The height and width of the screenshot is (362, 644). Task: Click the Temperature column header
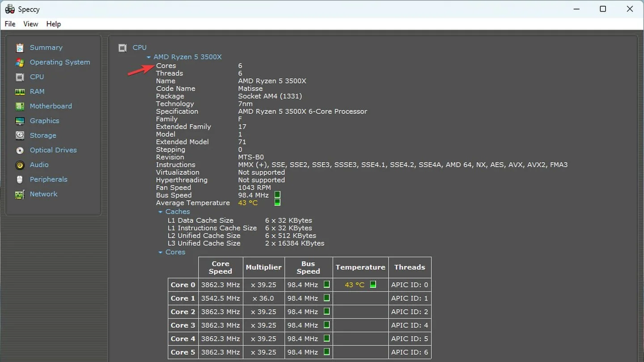click(x=360, y=267)
